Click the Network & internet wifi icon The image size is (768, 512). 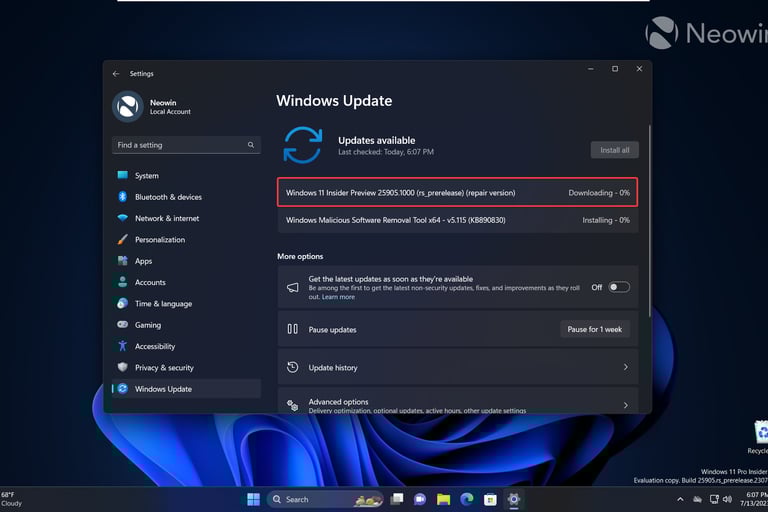pyautogui.click(x=122, y=218)
